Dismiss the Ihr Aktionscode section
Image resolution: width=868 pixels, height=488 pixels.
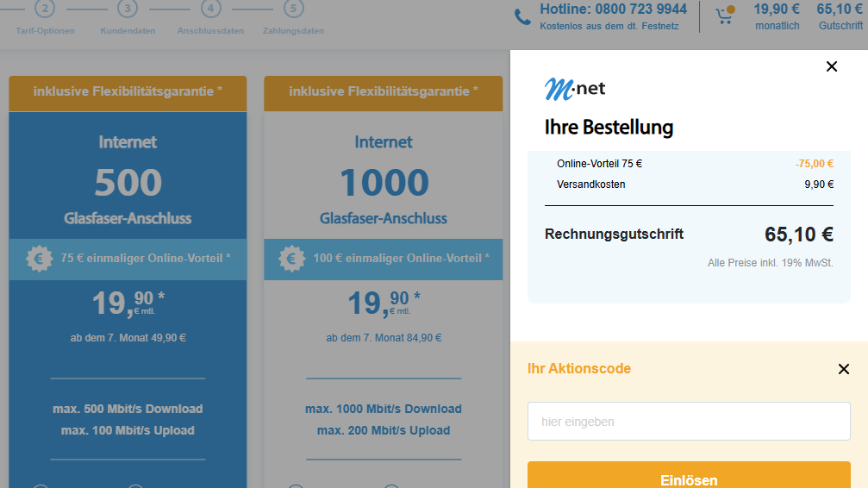click(843, 369)
